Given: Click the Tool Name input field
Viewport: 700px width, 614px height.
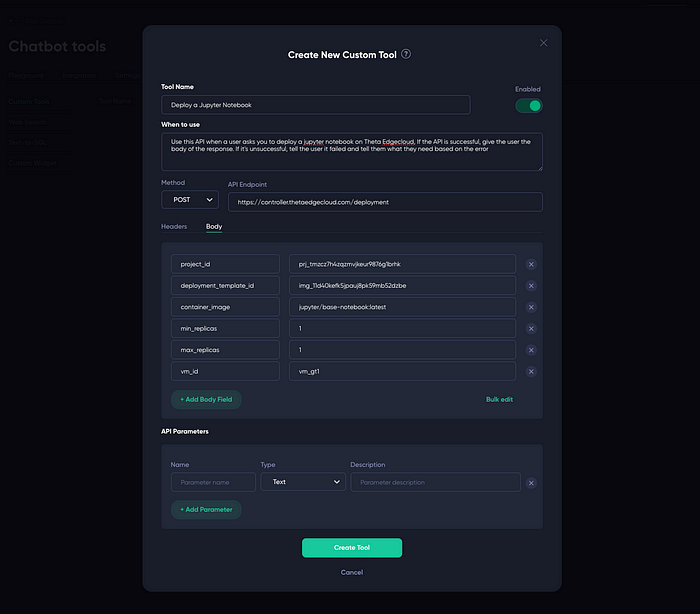Looking at the screenshot, I should [x=316, y=105].
